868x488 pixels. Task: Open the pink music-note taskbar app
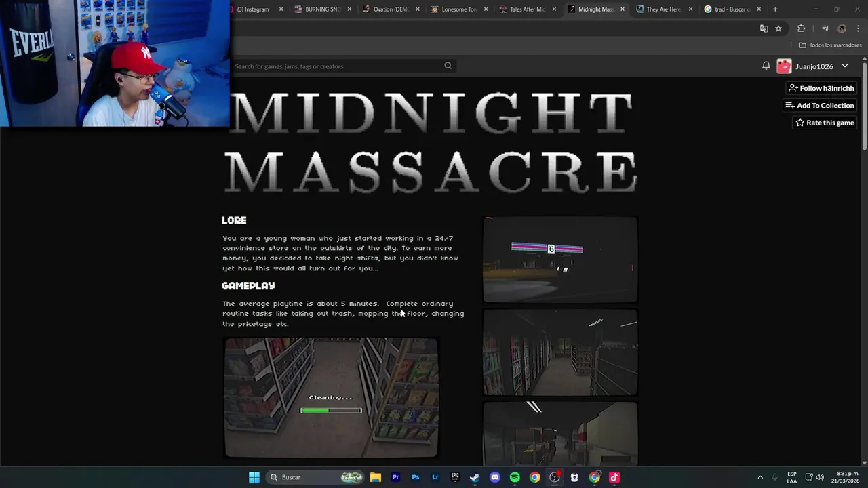(x=614, y=477)
